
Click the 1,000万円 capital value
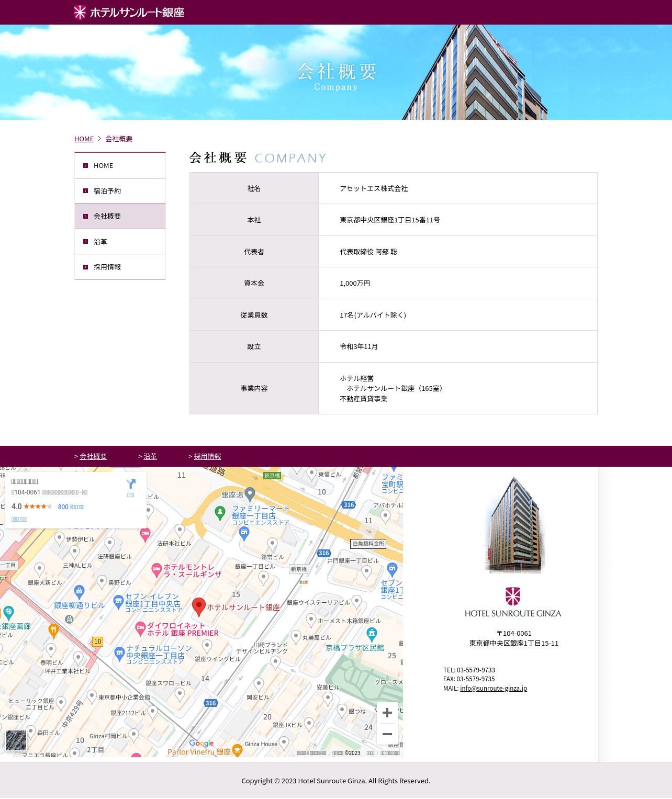pos(355,283)
